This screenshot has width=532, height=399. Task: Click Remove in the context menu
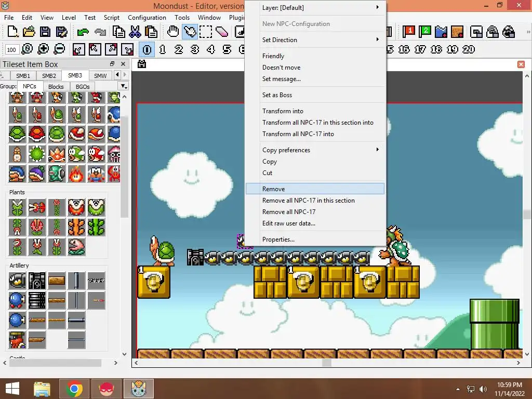click(315, 189)
